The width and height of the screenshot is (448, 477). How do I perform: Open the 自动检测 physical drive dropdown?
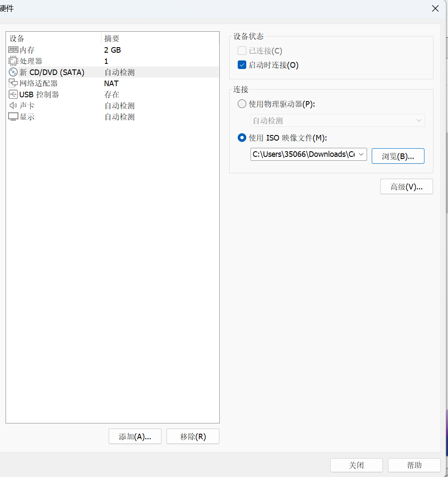click(337, 120)
